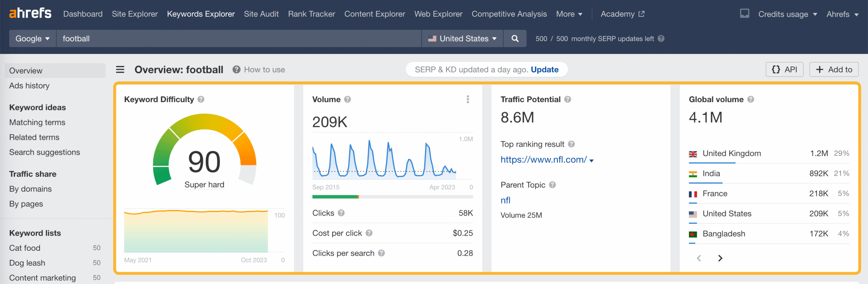This screenshot has height=284, width=868.
Task: Click the help icon beside Clicks per search
Action: (x=381, y=253)
